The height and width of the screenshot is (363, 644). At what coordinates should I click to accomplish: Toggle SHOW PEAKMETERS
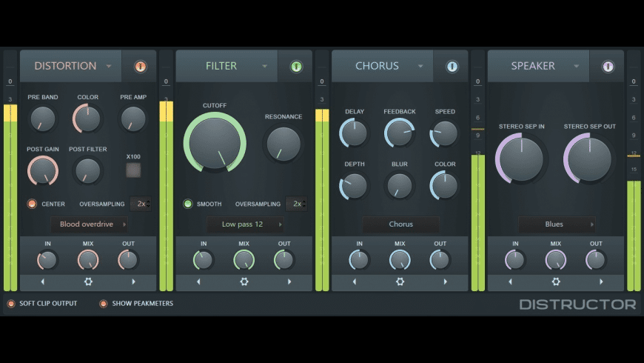coord(103,304)
